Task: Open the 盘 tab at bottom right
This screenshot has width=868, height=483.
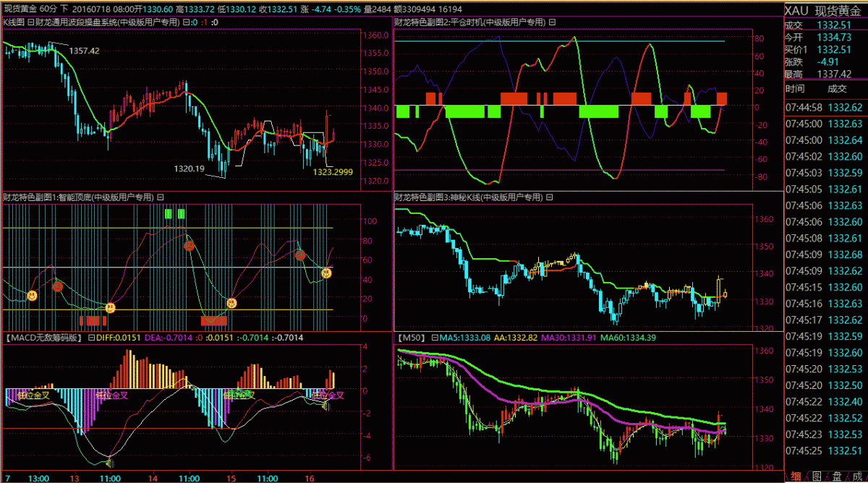Action: (x=836, y=475)
